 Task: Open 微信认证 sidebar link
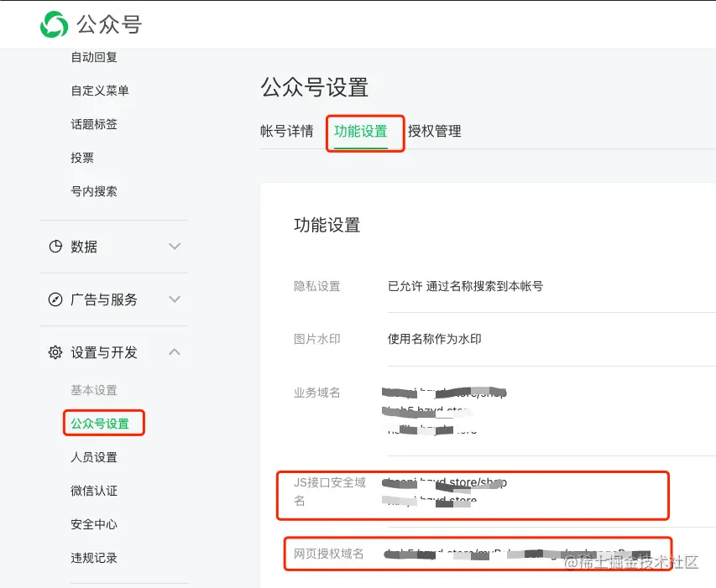coord(94,491)
